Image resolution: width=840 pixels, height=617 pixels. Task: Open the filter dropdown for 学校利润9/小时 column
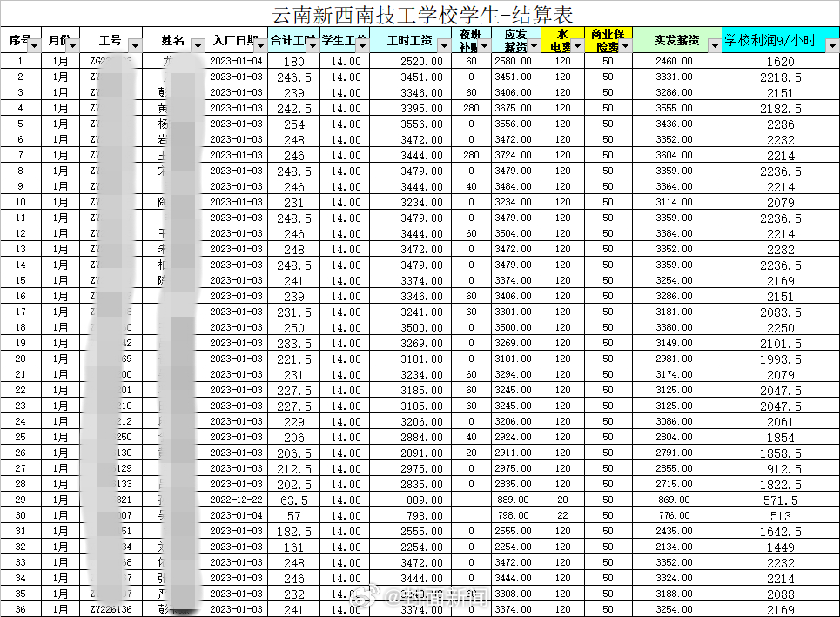832,46
